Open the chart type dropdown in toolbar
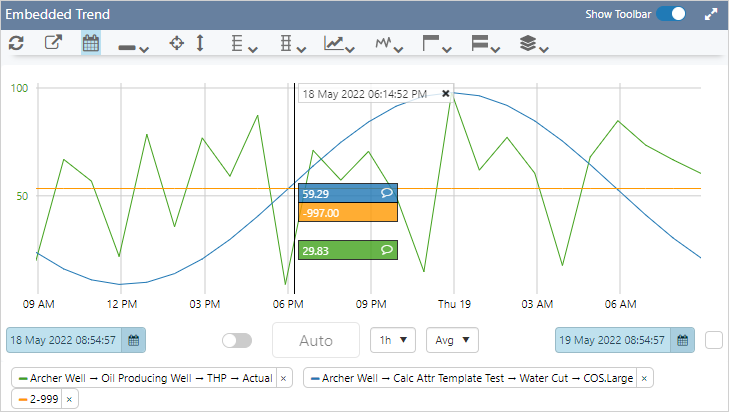The width and height of the screenshot is (729, 412). point(340,45)
